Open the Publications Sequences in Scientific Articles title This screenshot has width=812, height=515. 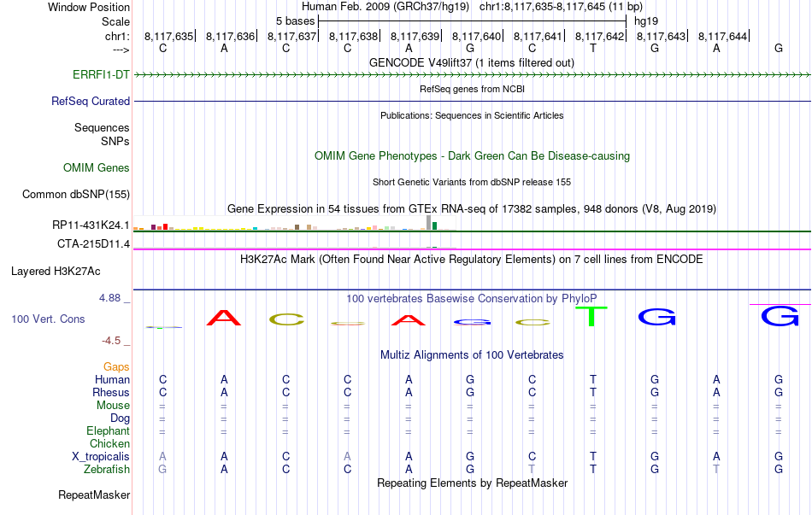tap(472, 115)
